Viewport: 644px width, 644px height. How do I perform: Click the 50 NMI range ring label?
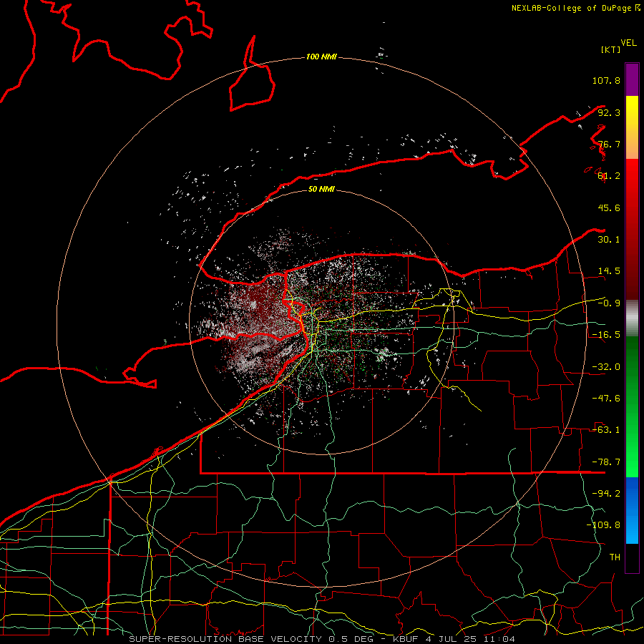(x=321, y=189)
